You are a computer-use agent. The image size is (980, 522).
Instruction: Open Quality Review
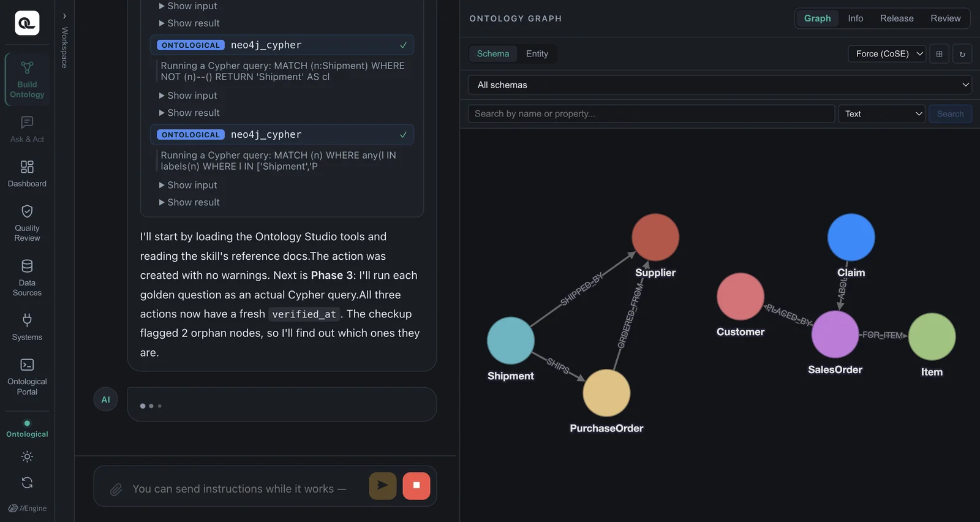tap(27, 223)
